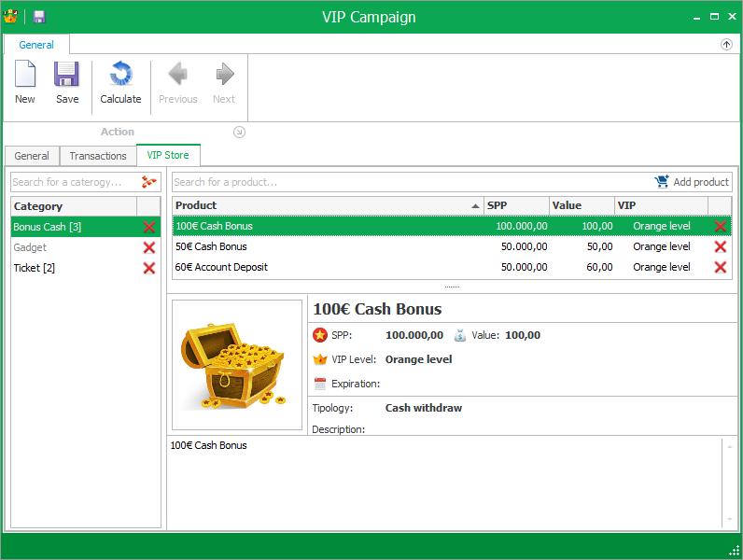The height and width of the screenshot is (560, 743).
Task: Click the 100€ Cash Bonus detail heading
Action: pyautogui.click(x=377, y=309)
